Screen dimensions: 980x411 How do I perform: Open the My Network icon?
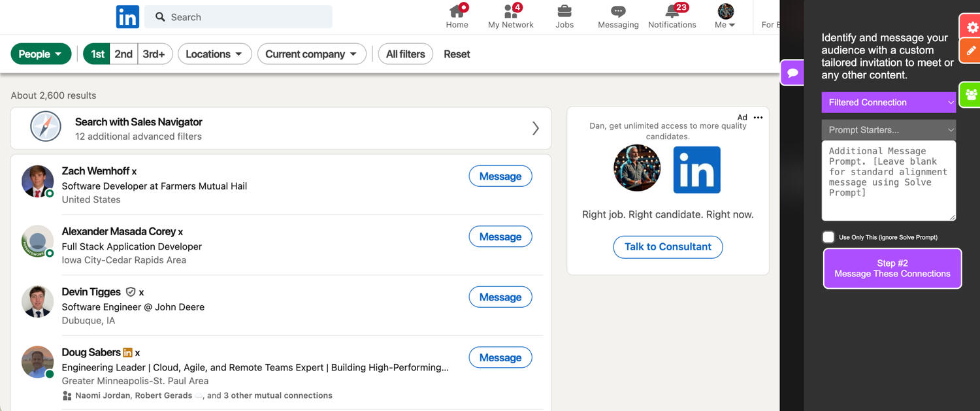point(510,12)
